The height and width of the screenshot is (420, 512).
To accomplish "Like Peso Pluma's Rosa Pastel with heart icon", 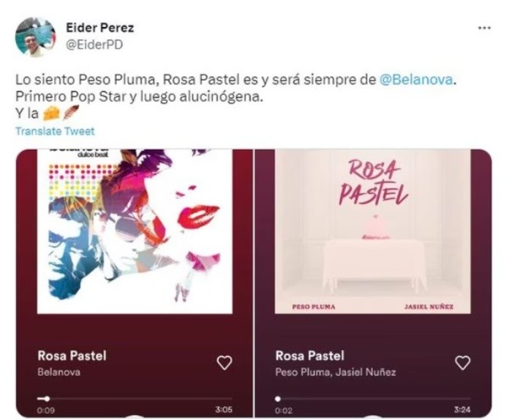I will (x=462, y=362).
